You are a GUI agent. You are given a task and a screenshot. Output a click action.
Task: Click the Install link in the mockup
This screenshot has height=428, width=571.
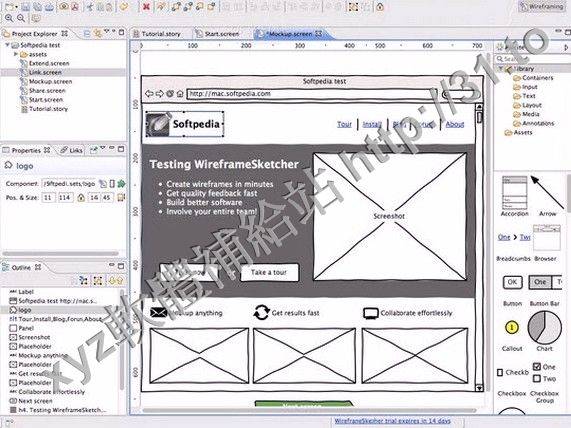[x=372, y=124]
